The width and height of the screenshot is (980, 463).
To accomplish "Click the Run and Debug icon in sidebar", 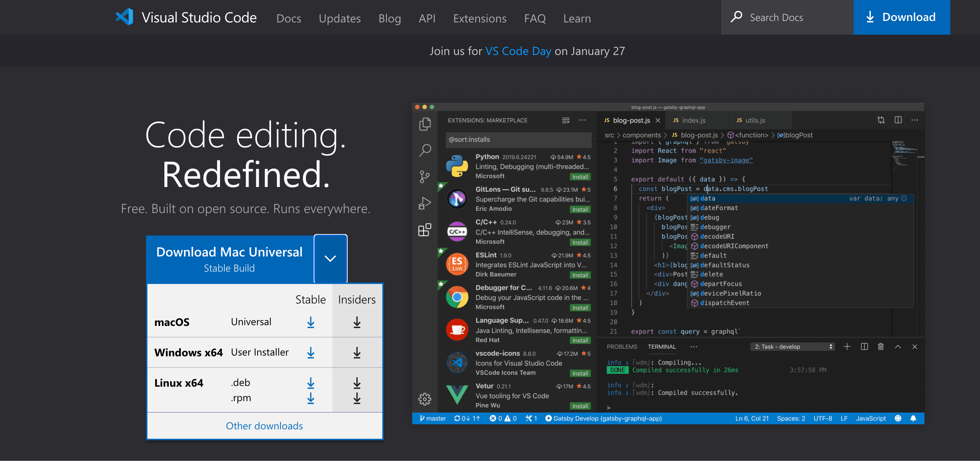I will click(425, 203).
